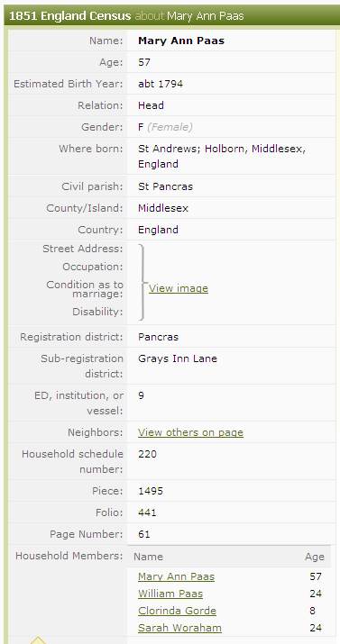Viewport: 340px width, 644px height.
Task: Open the View image link
Action: click(x=178, y=288)
